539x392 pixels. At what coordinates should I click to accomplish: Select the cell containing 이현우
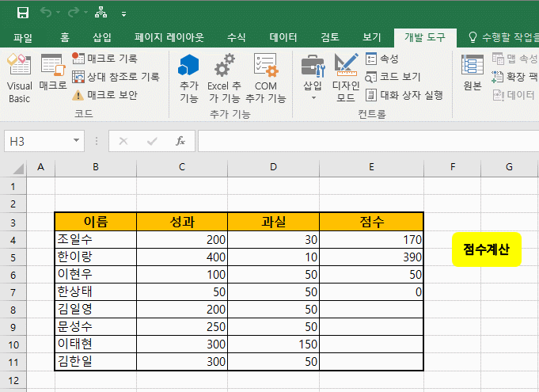(96, 274)
